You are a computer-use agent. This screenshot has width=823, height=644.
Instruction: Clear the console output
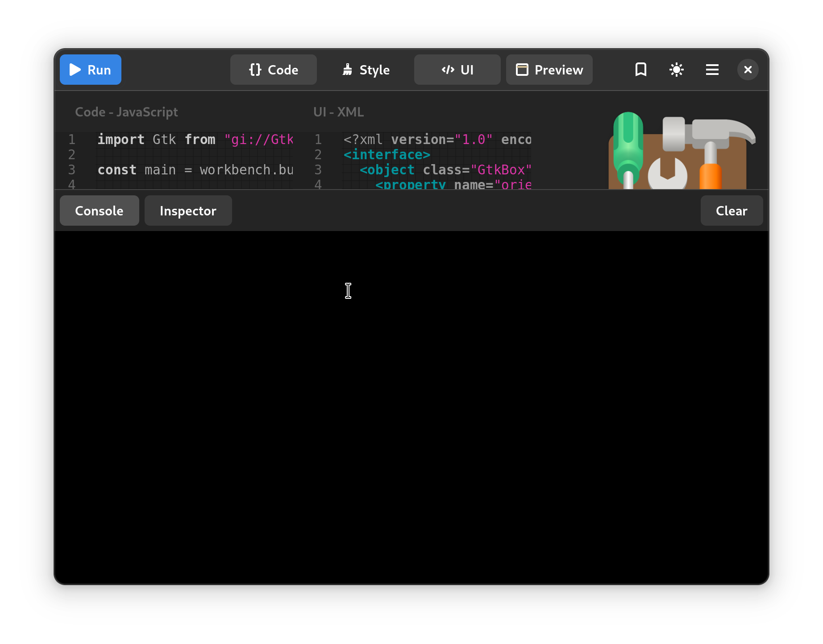click(731, 211)
